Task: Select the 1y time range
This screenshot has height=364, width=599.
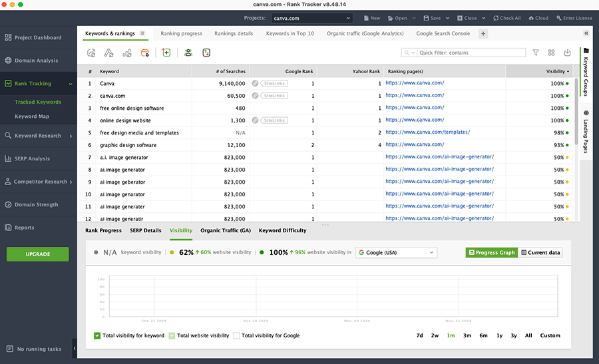Action: click(x=499, y=335)
